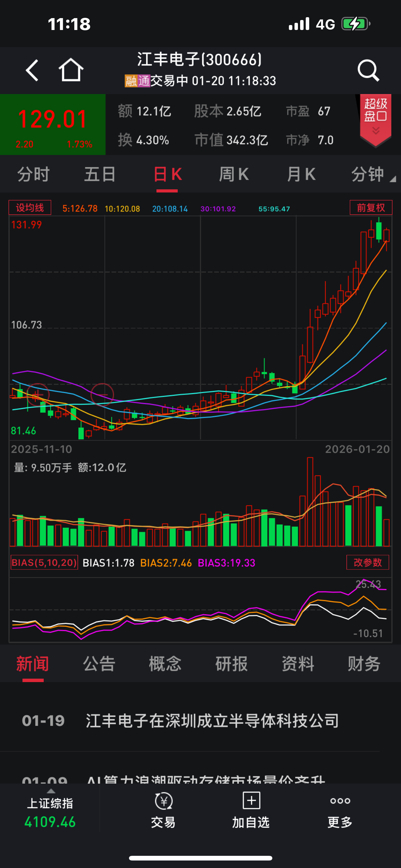Change indicator via BIAS(5,10,20) label

[44, 562]
